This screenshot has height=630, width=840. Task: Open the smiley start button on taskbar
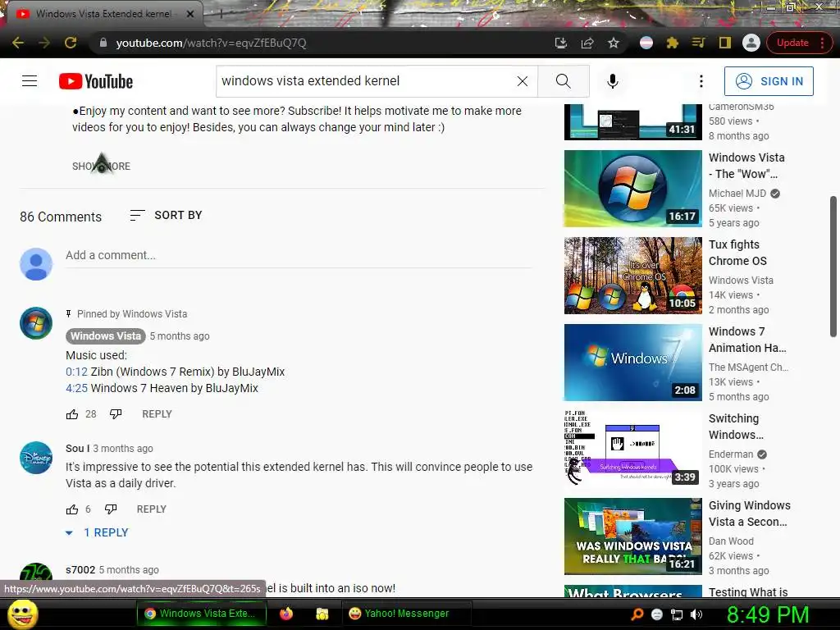22,614
